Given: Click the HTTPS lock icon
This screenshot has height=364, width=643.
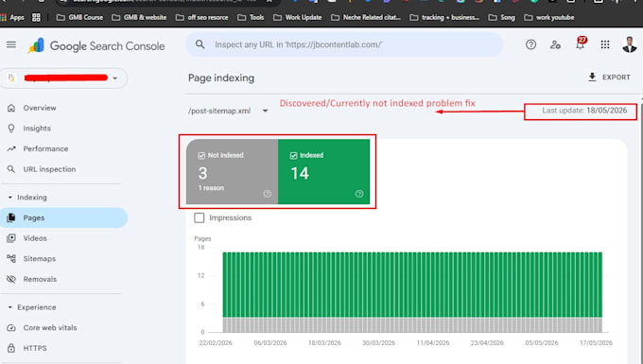Looking at the screenshot, I should 11,348.
